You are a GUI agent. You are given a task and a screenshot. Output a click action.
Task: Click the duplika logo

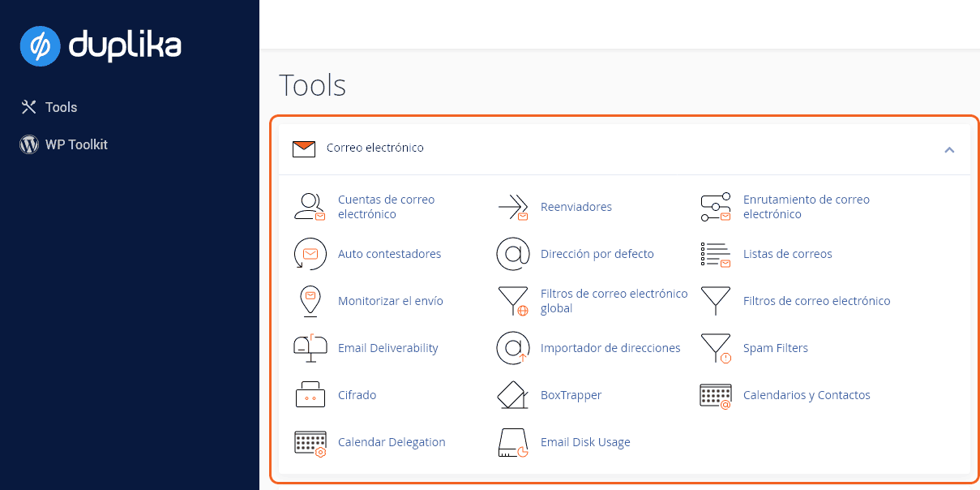pyautogui.click(x=101, y=45)
